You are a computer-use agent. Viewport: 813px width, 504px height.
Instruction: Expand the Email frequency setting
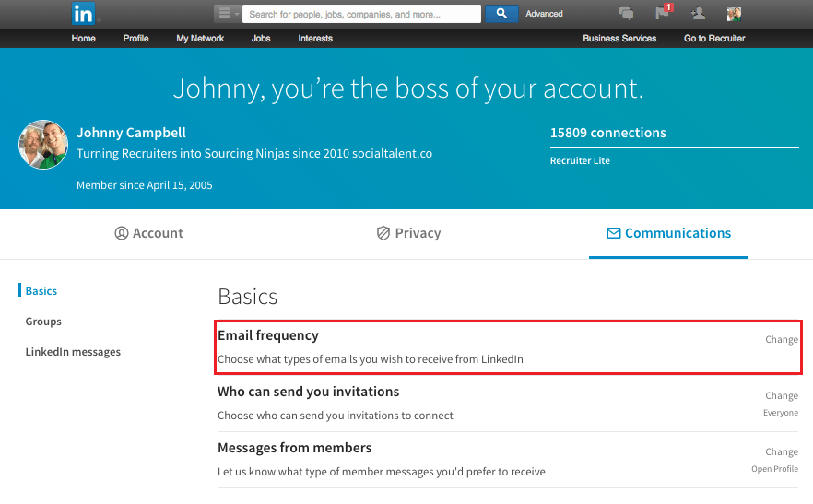point(508,347)
